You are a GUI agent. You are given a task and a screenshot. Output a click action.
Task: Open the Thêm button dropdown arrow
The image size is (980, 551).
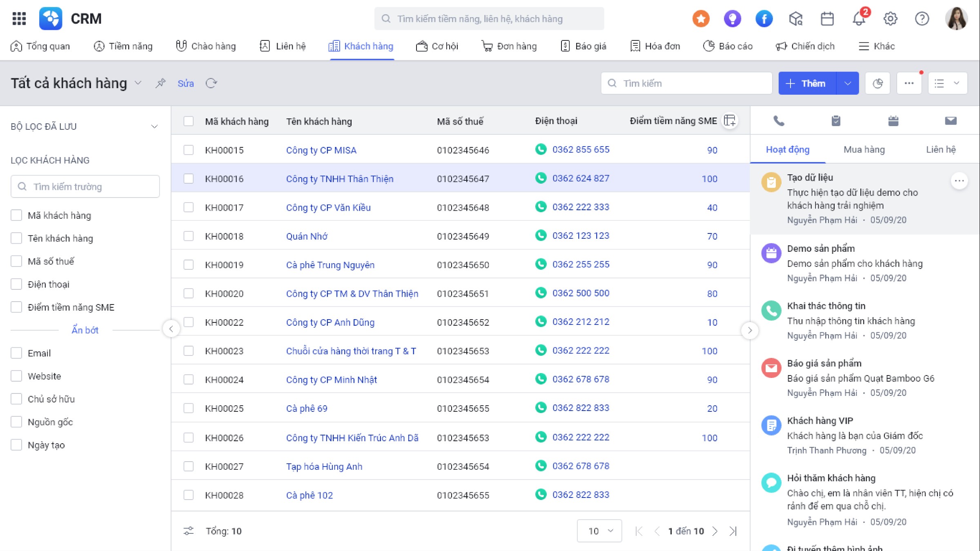pos(848,83)
